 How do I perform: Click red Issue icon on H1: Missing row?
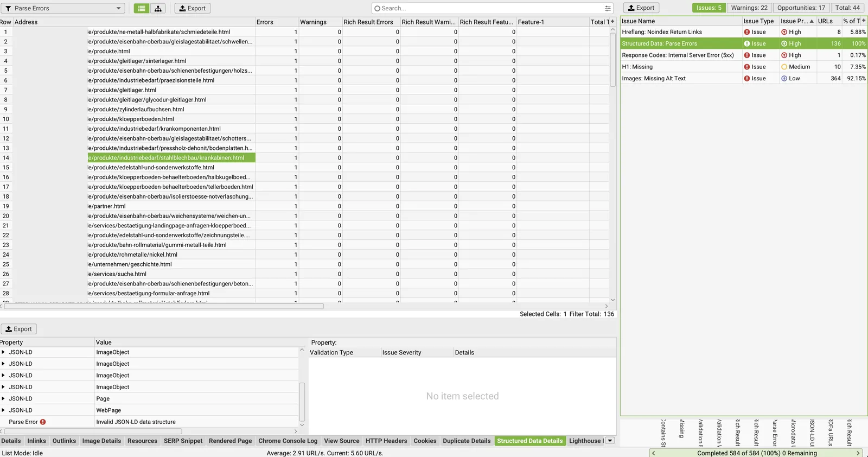(x=747, y=67)
